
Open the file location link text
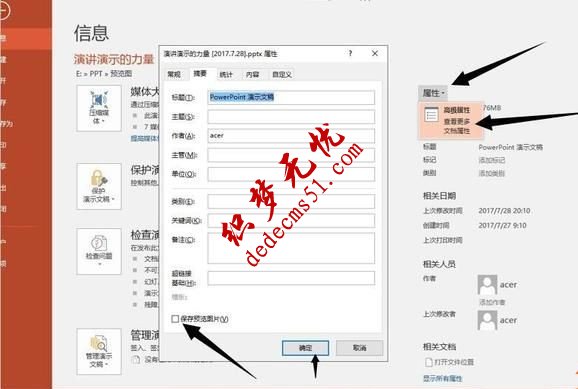click(454, 362)
